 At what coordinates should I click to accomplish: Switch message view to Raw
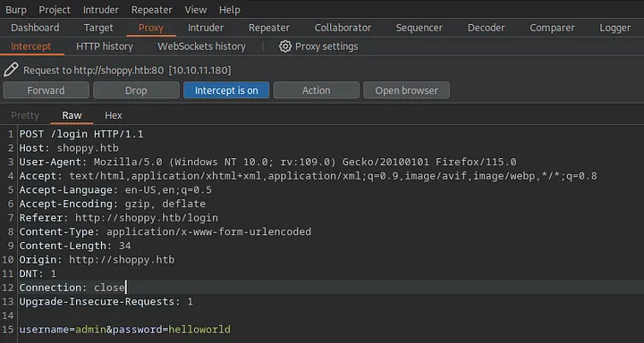click(72, 115)
